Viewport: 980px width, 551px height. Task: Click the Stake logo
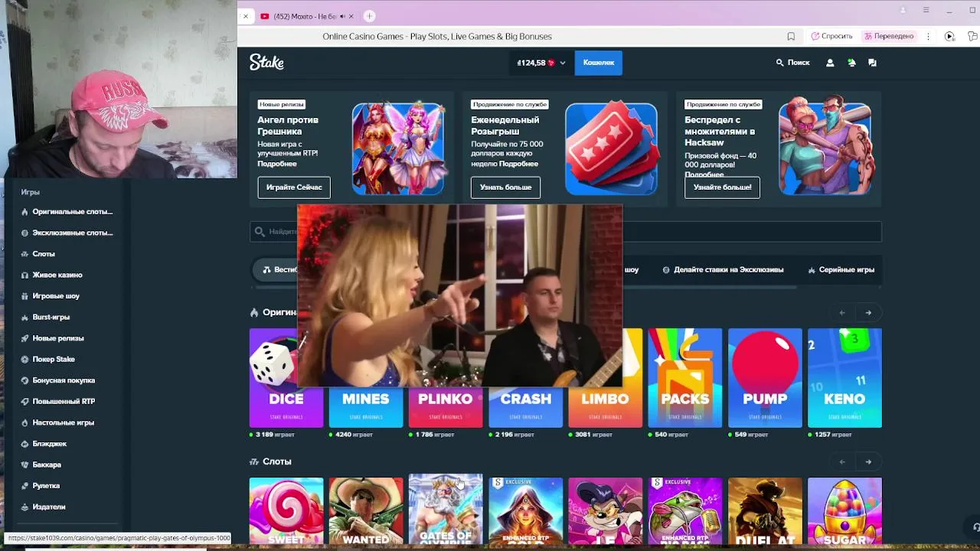click(266, 63)
